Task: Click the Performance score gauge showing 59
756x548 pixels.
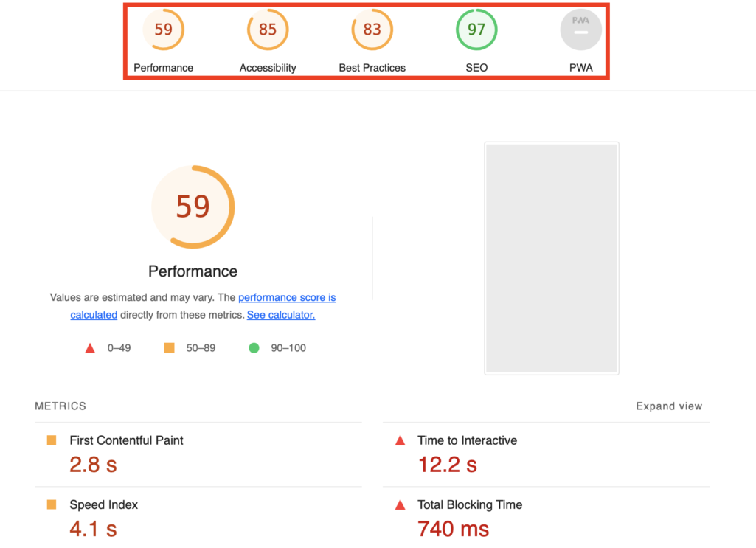Action: (163, 30)
